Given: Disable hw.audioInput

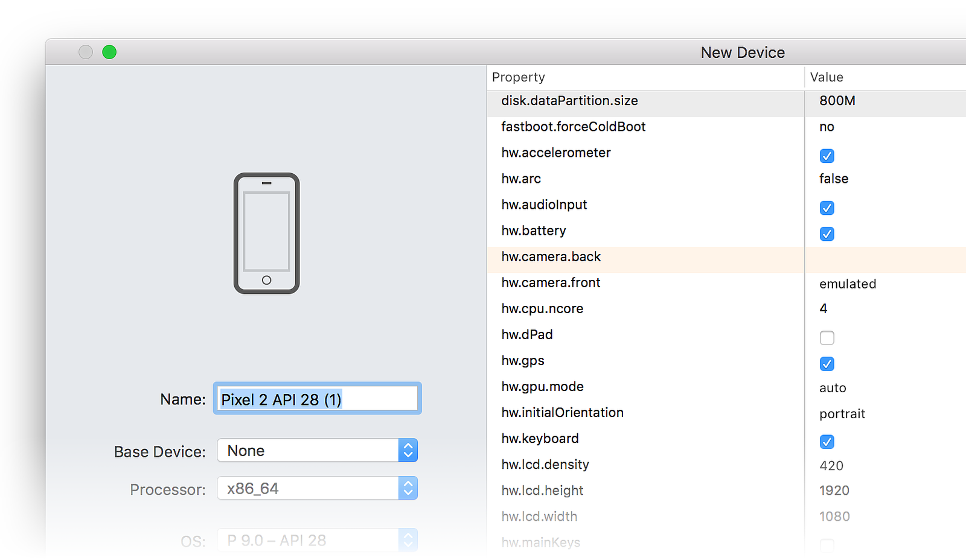Looking at the screenshot, I should 827,208.
